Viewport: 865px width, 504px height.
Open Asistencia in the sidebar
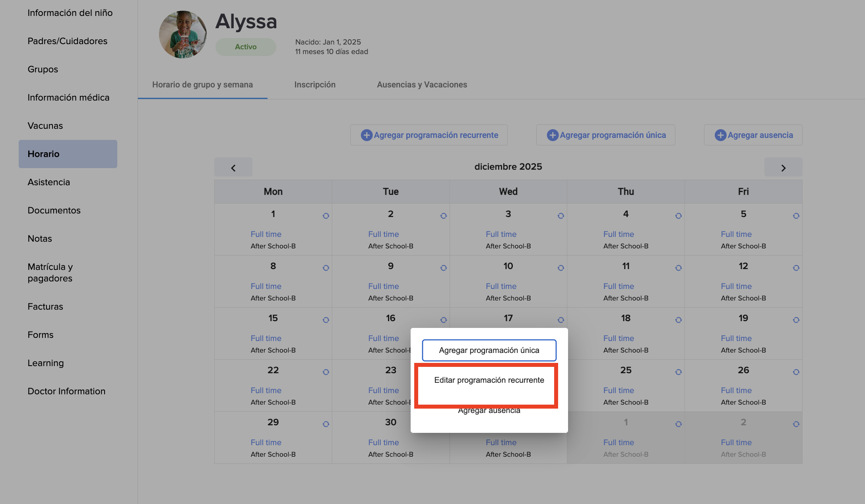pos(49,182)
